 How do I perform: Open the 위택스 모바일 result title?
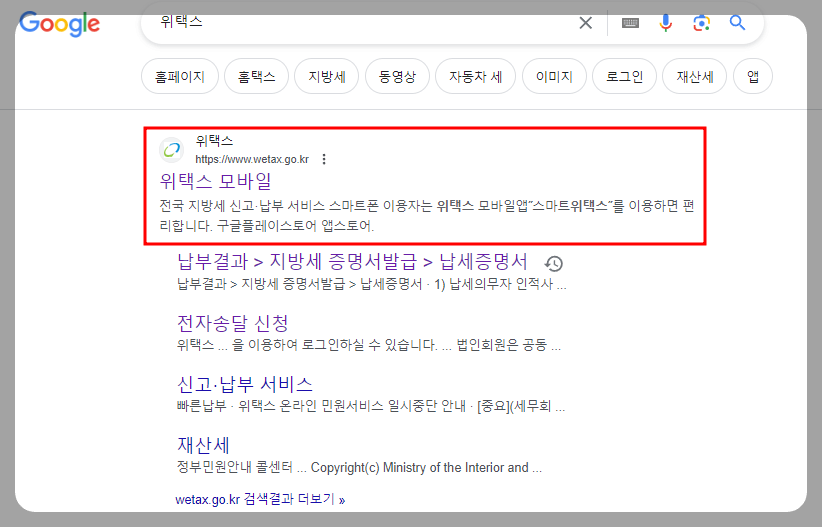(x=215, y=181)
